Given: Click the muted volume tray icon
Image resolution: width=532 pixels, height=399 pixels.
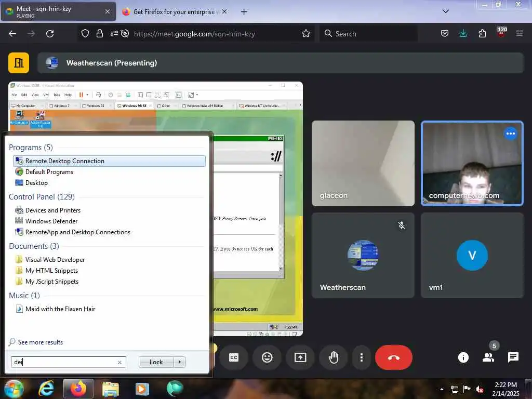Looking at the screenshot, I should click(x=480, y=389).
